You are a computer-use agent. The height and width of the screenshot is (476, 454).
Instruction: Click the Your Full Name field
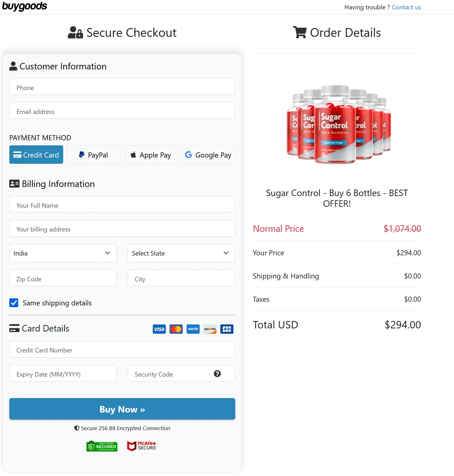(x=122, y=205)
